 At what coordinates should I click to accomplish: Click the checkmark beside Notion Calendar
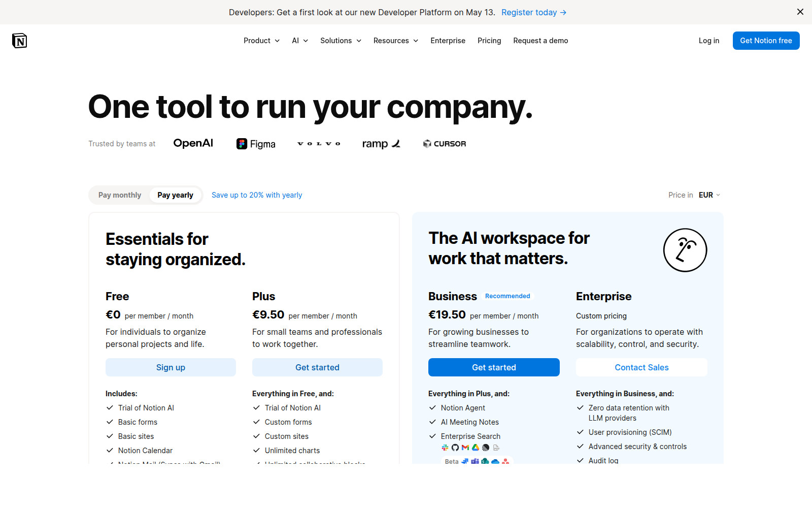tap(110, 450)
